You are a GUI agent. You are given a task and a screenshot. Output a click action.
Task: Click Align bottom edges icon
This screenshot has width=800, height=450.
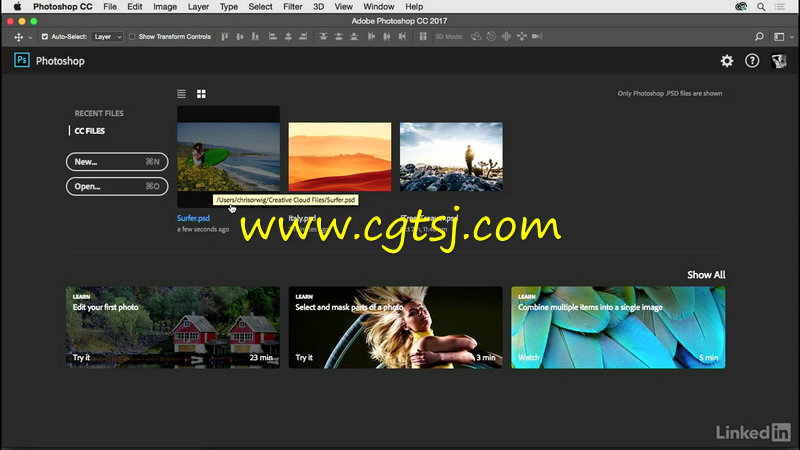[255, 37]
